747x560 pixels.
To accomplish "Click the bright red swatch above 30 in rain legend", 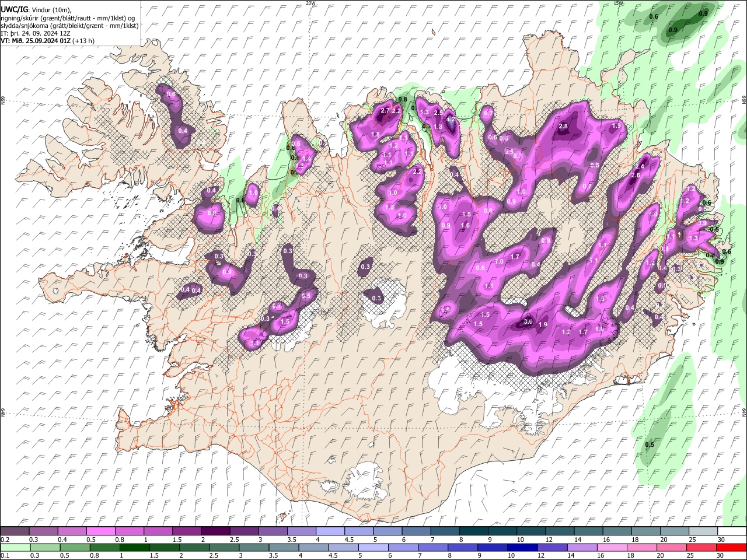I will click(x=731, y=547).
